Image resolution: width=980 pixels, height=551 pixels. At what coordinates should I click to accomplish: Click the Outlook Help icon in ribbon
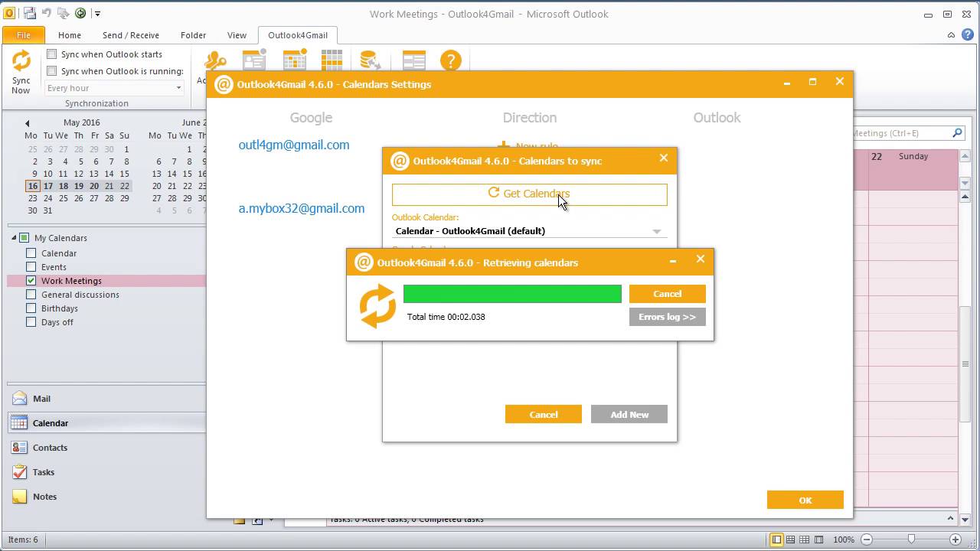pos(968,34)
